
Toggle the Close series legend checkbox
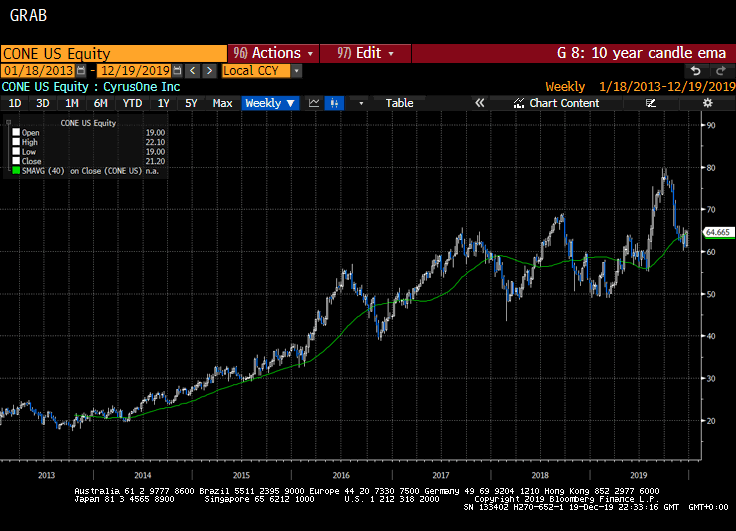(15, 161)
